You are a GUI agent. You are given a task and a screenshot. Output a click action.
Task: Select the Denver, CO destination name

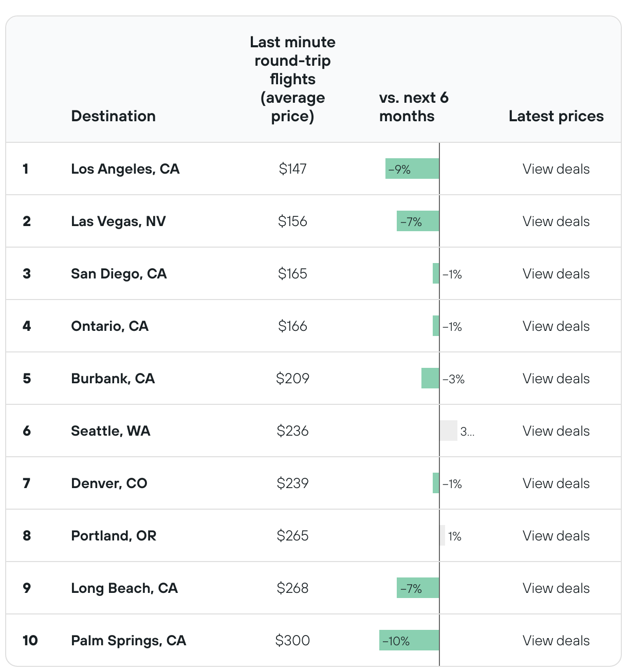[x=109, y=483]
